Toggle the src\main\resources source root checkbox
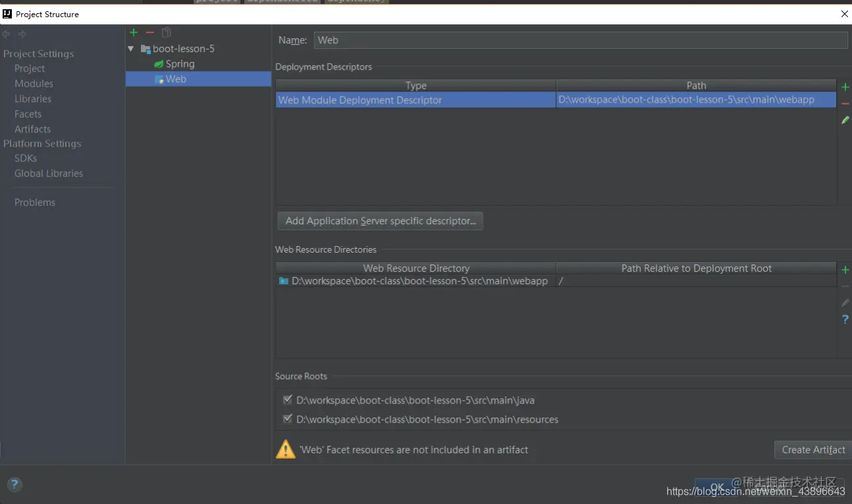 [x=288, y=418]
